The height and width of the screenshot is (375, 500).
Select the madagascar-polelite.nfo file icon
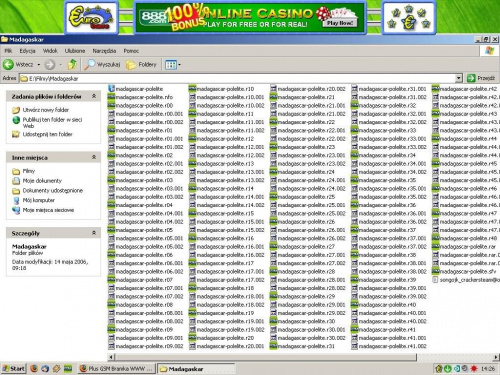pyautogui.click(x=111, y=97)
